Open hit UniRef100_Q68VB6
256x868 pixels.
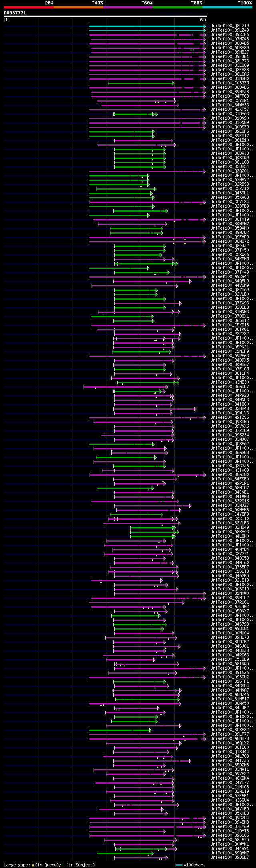[x=230, y=88]
